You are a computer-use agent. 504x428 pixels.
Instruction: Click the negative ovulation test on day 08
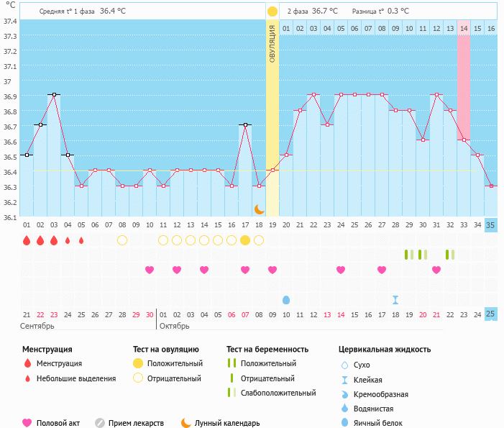122,240
